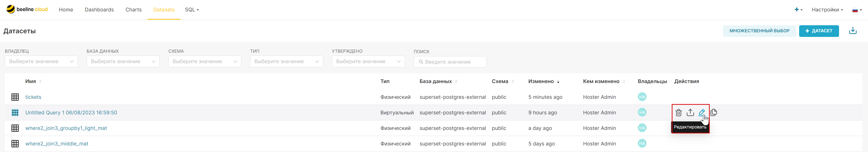The width and height of the screenshot is (868, 152).
Task: Click the virtual dataset icon for Untitled Query
Action: click(15, 112)
